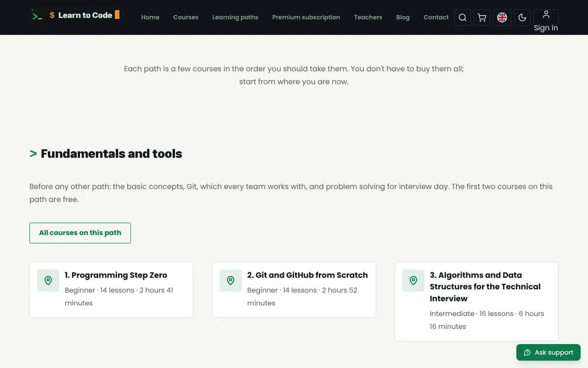This screenshot has height=368, width=588.
Task: Toggle dark mode moon icon
Action: (x=522, y=17)
